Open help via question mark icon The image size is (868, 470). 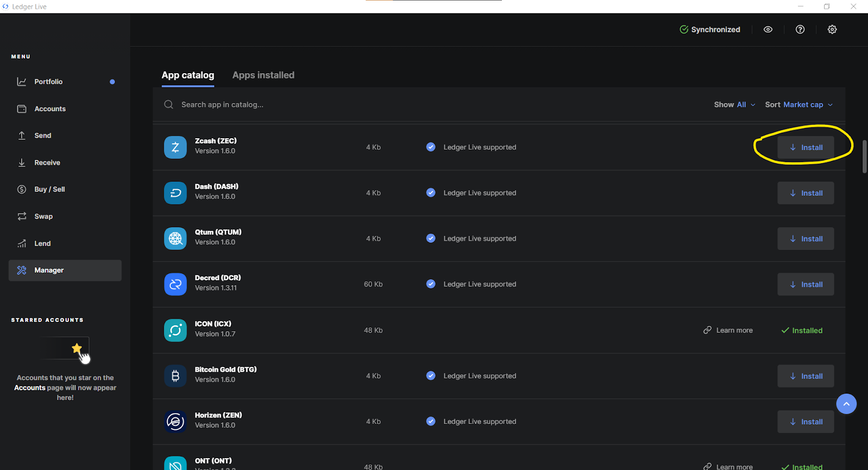[800, 30]
